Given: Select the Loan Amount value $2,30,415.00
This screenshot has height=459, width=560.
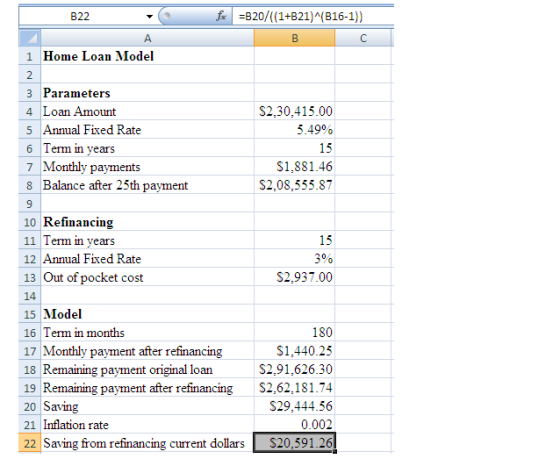Looking at the screenshot, I should [x=295, y=111].
